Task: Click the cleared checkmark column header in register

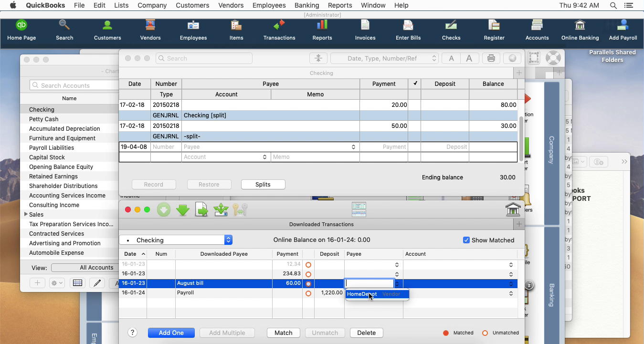Action: point(415,83)
